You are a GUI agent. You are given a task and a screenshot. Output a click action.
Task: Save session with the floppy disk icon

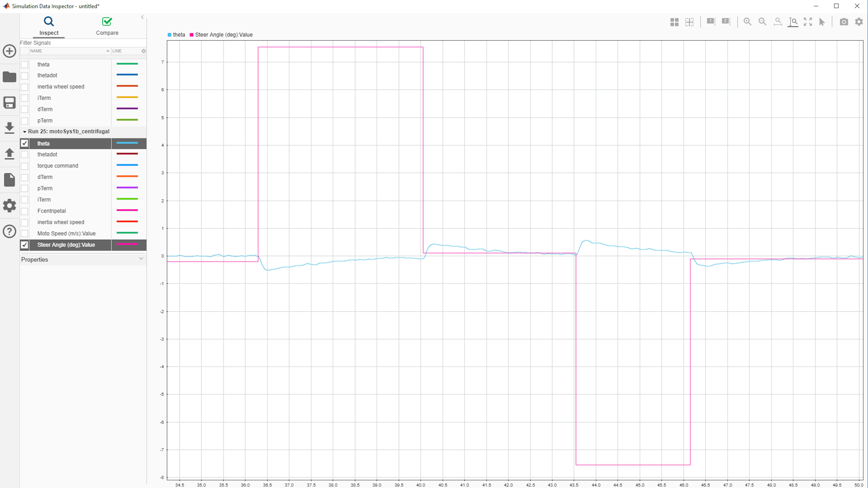9,102
